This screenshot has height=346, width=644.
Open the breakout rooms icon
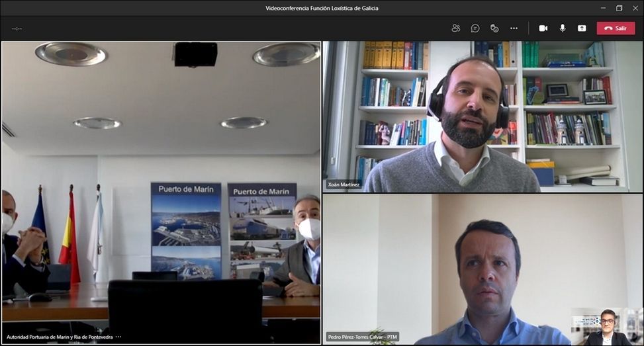[494, 28]
